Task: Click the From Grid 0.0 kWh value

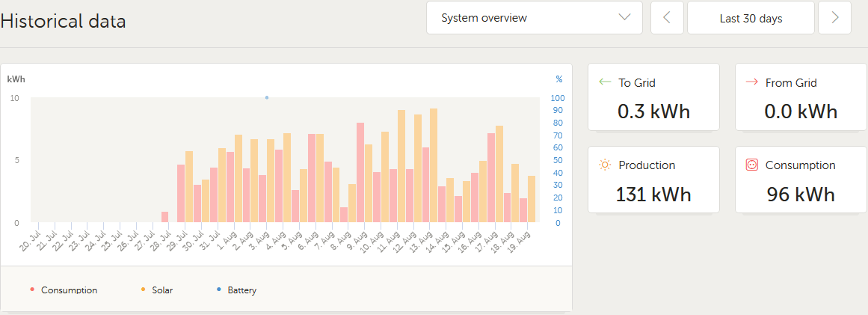Action: tap(800, 112)
